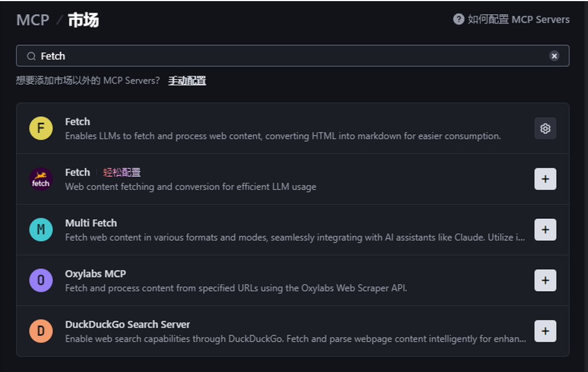Screen dimensions: 588x372
Task: Click description 'Web content fetching and conversion'
Action: pos(191,187)
